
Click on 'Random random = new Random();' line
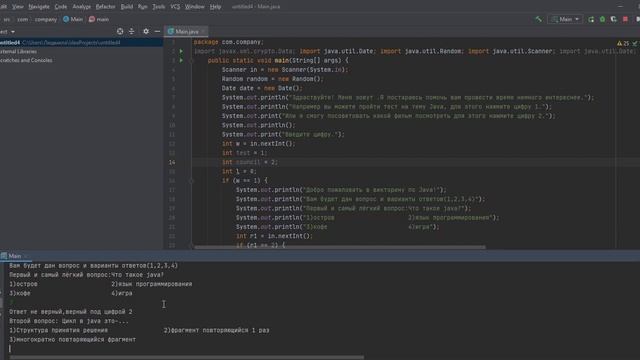point(272,79)
